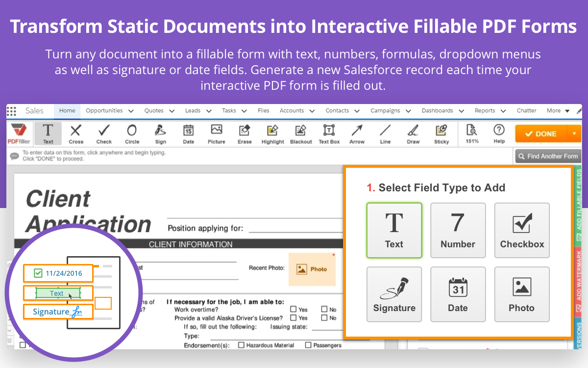Viewport: 588px width, 368px height.
Task: Open the Chatter tab
Action: pyautogui.click(x=526, y=111)
